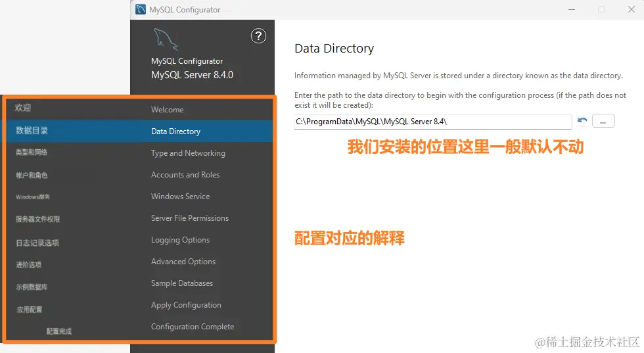The width and height of the screenshot is (644, 353).
Task: Open Type and Networking step
Action: (x=188, y=153)
